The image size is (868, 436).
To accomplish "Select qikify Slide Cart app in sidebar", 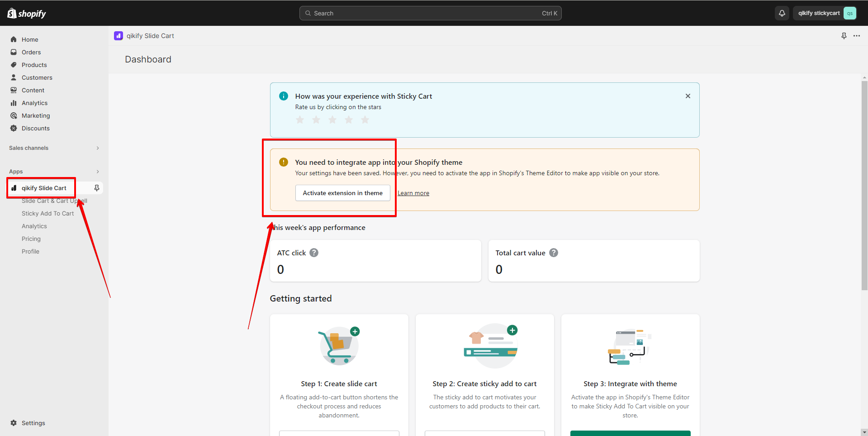I will pyautogui.click(x=44, y=188).
